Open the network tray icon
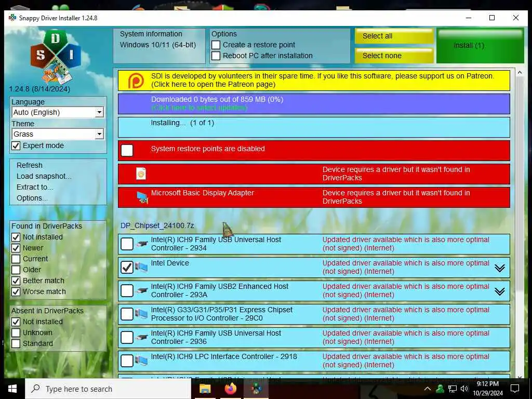The image size is (532, 399). click(453, 389)
